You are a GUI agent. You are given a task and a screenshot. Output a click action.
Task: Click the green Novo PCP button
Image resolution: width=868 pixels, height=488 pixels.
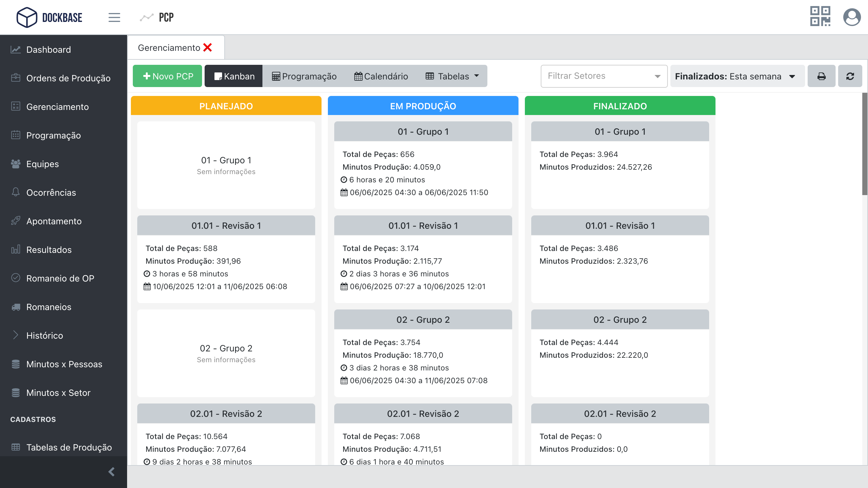(x=167, y=76)
